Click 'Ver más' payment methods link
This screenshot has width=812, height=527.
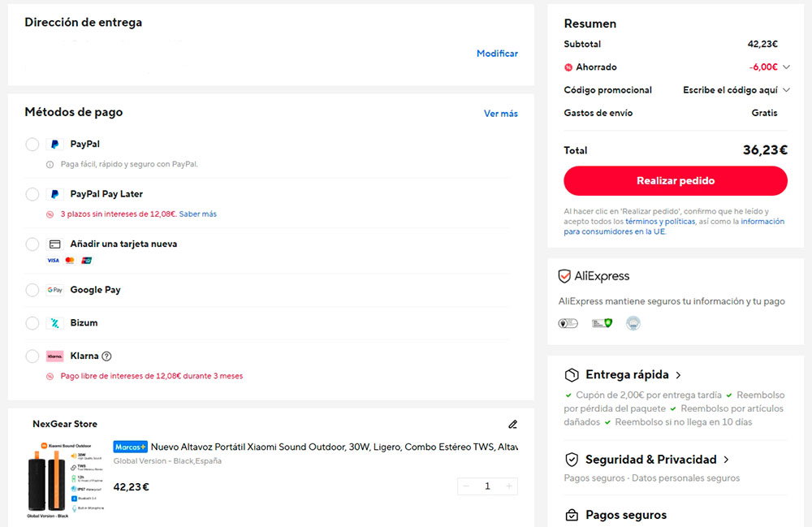501,114
